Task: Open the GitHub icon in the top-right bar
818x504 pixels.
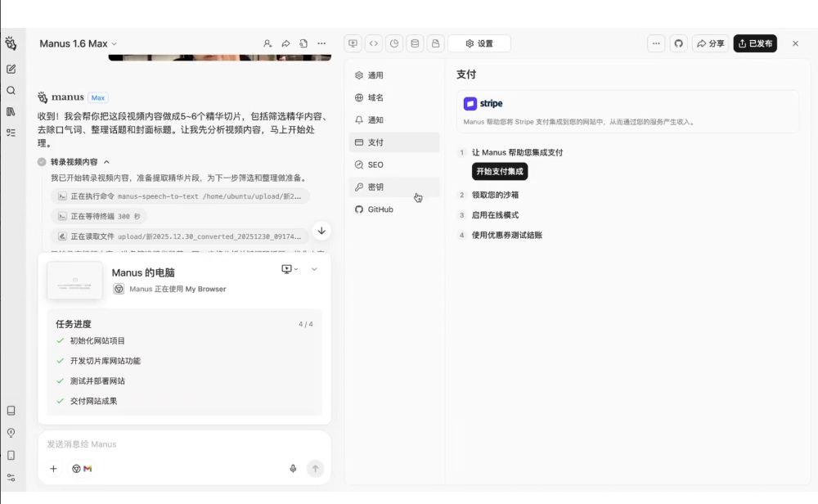Action: (x=679, y=43)
